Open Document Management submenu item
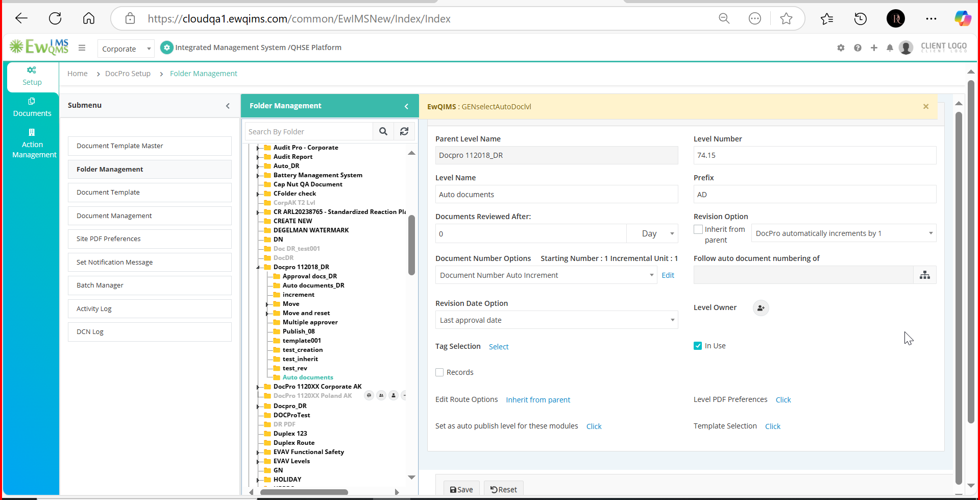Screen dimensions: 980x500 (x=150, y=216)
